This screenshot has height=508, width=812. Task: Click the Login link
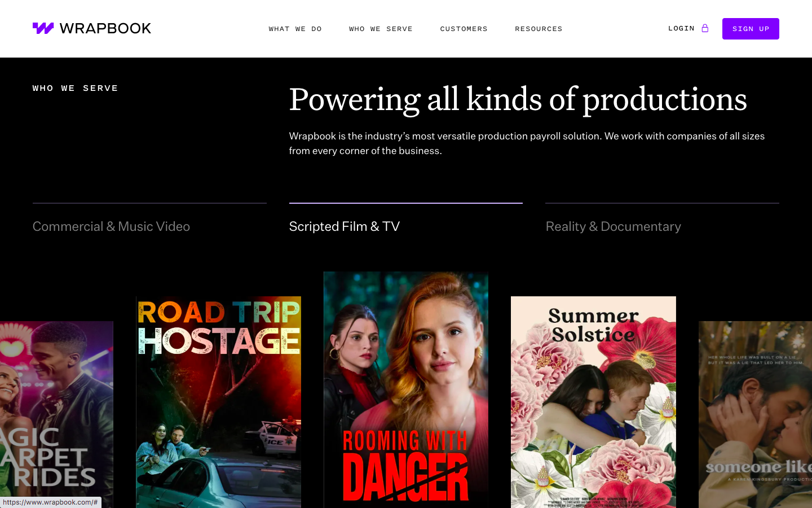pos(681,28)
